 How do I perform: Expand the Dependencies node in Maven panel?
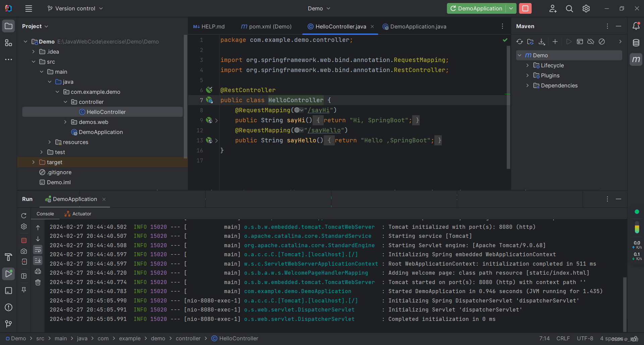[x=528, y=85]
